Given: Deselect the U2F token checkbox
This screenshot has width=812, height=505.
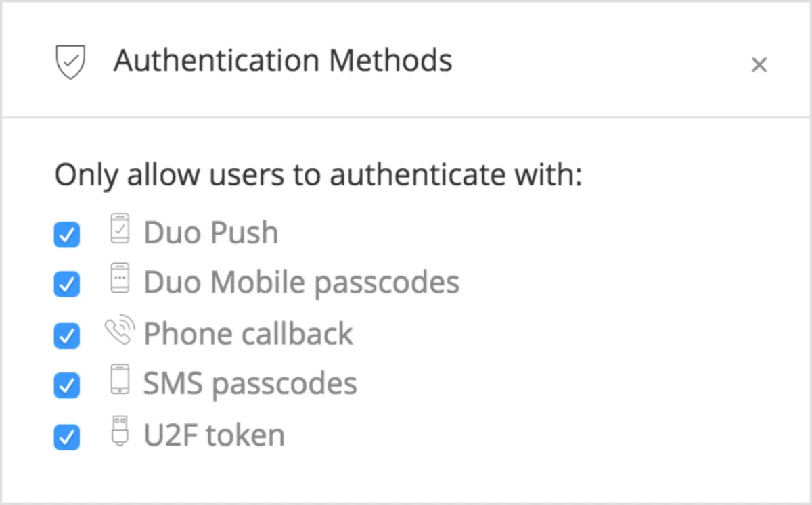Looking at the screenshot, I should [66, 437].
